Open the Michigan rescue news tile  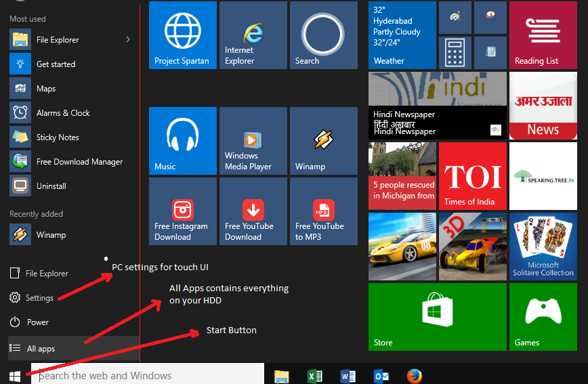click(x=402, y=176)
